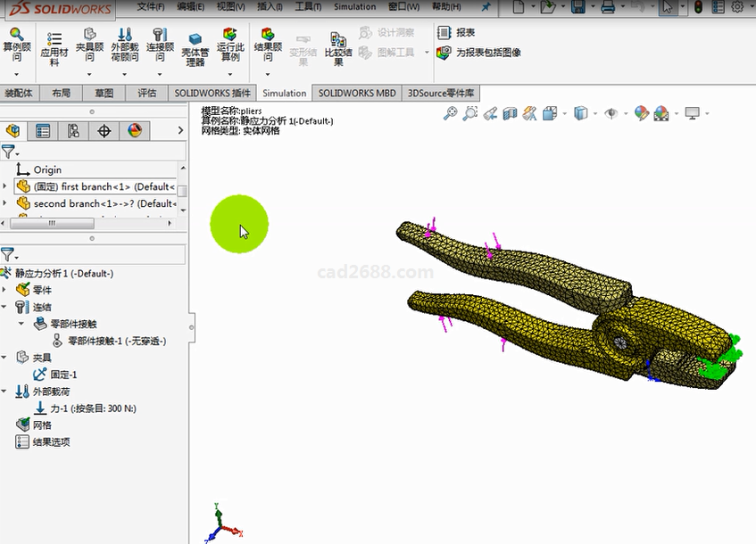Switch to the SOLIDWORKS MBD tab
Viewport: 756px width, 544px height.
(357, 93)
